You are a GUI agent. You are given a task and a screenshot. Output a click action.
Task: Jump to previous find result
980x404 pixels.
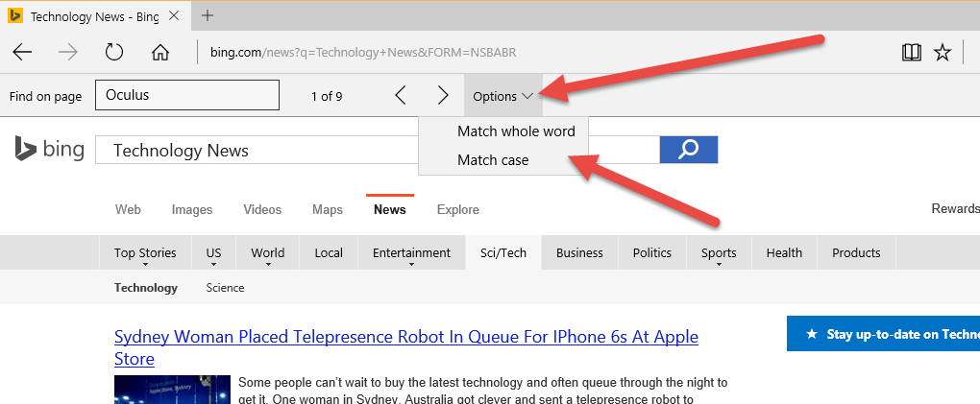tap(401, 96)
